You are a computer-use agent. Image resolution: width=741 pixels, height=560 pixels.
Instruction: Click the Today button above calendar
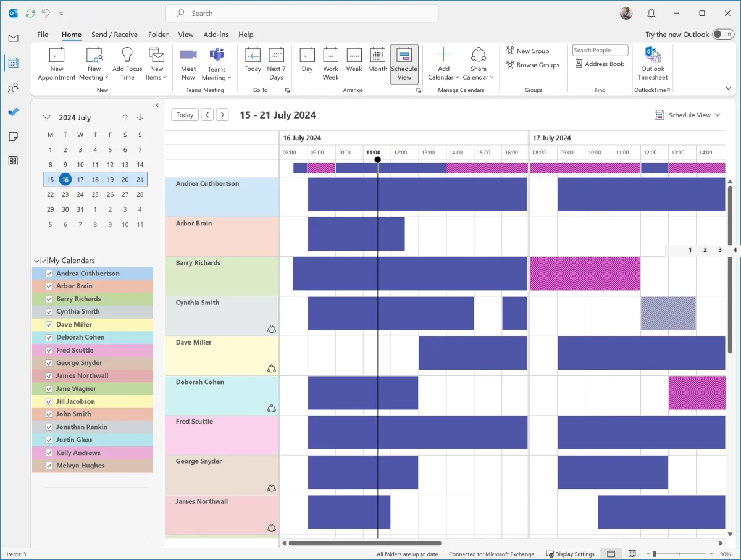[x=185, y=115]
